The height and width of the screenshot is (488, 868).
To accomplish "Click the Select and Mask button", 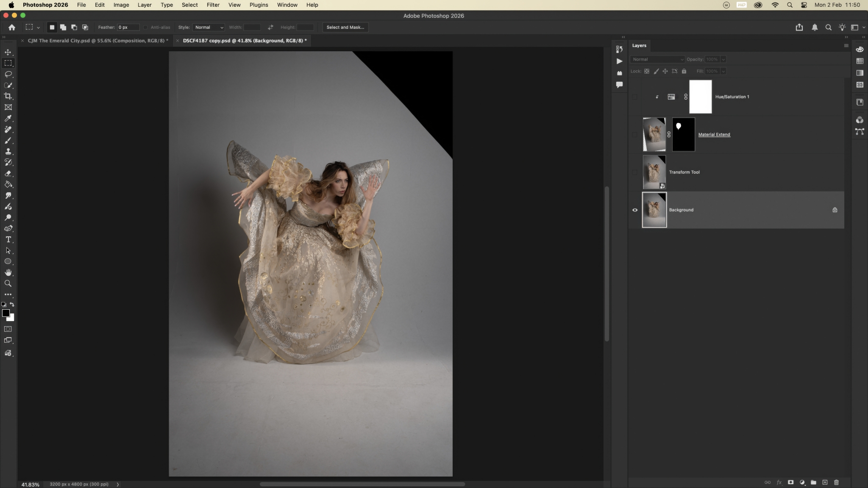I will pyautogui.click(x=345, y=27).
